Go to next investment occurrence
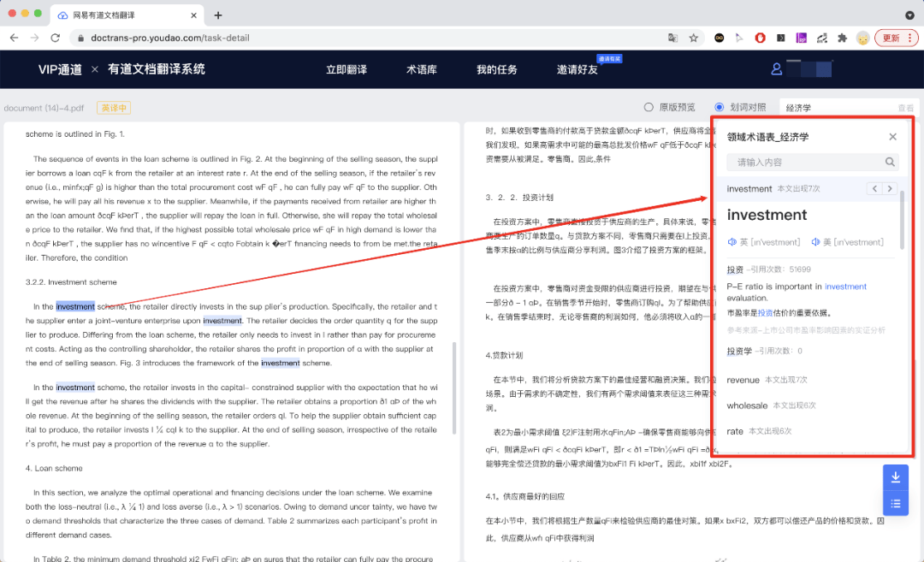This screenshot has height=562, width=924. point(890,188)
